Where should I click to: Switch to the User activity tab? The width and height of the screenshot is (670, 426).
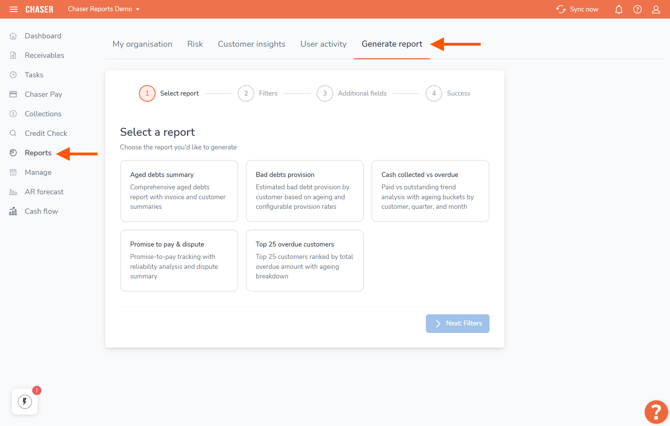tap(323, 44)
